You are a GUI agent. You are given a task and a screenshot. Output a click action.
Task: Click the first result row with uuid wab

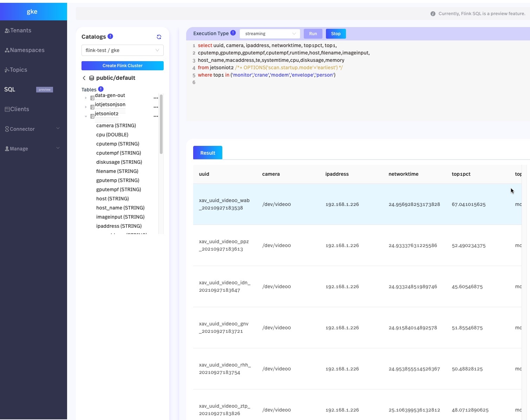click(316, 204)
